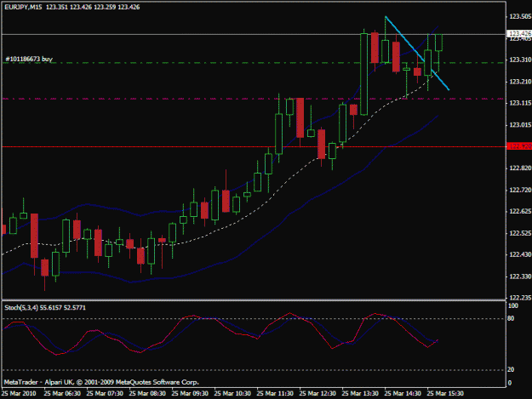Click the 25 Mar 14:30 time label
The width and height of the screenshot is (532, 399).
point(403,394)
